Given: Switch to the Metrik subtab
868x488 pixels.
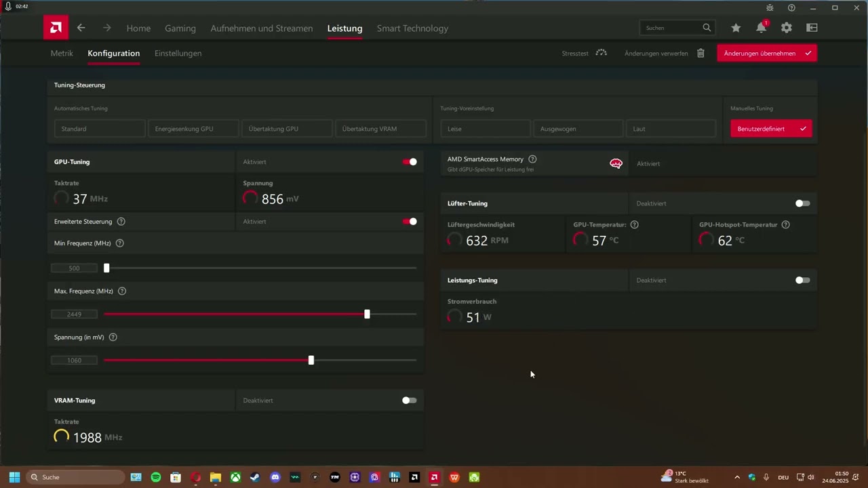Looking at the screenshot, I should tap(62, 53).
